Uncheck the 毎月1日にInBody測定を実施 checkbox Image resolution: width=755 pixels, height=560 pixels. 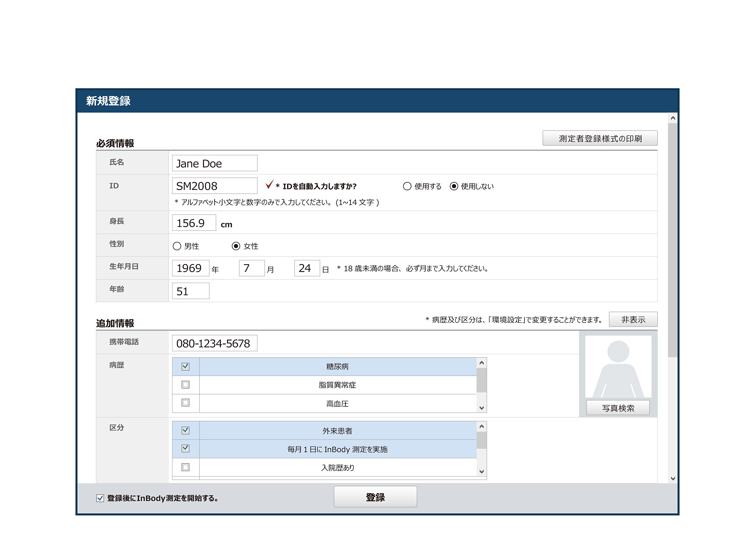185,449
